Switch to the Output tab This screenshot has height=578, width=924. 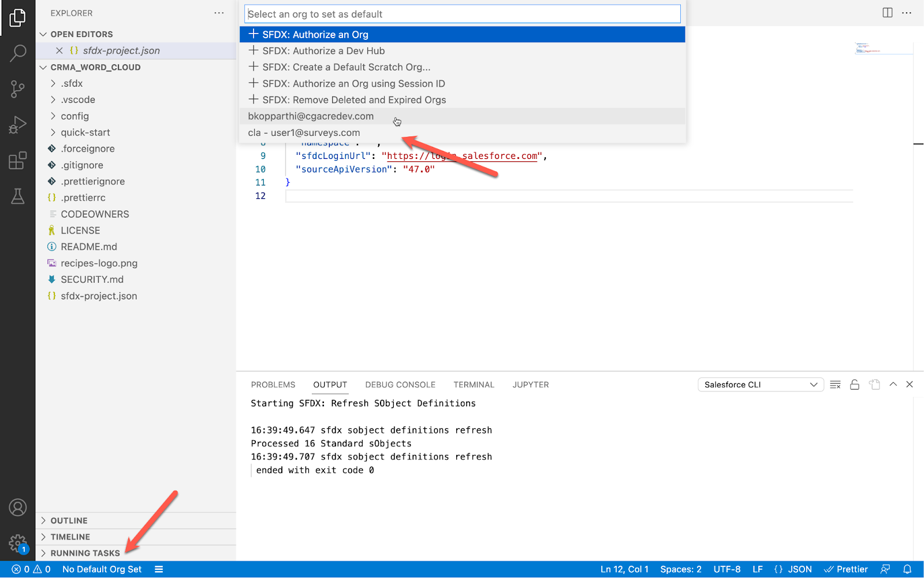click(330, 385)
